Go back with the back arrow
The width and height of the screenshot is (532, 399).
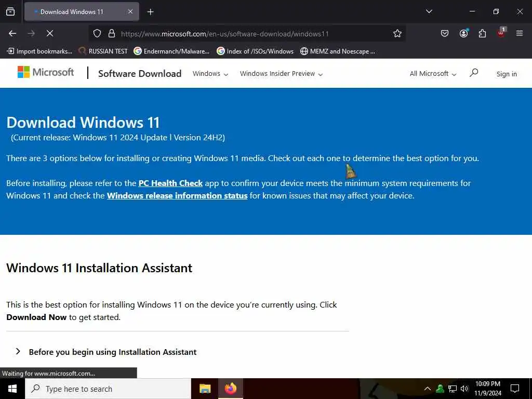click(12, 33)
